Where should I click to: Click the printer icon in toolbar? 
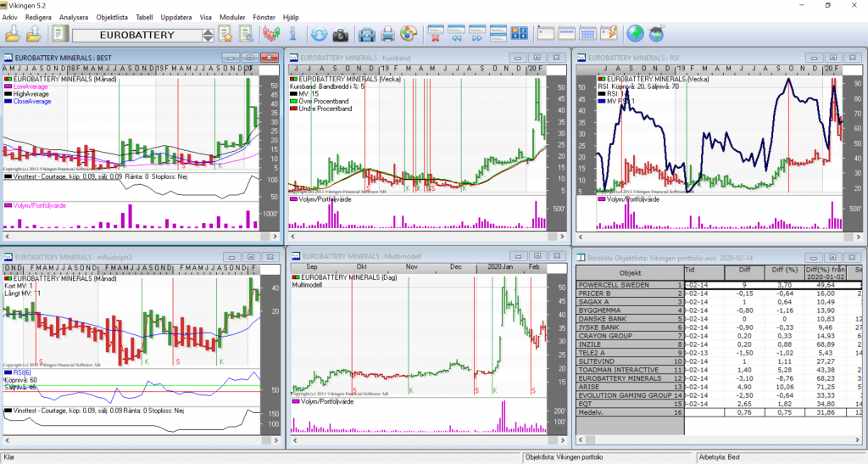(387, 35)
